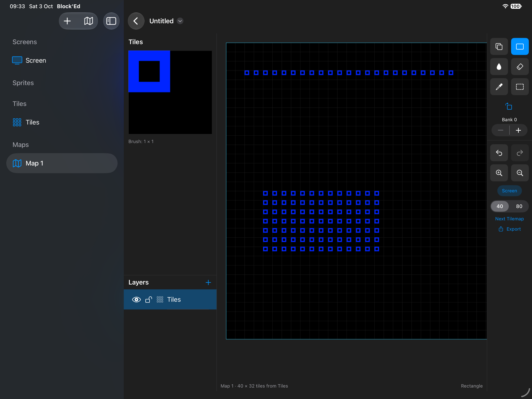Select the Rectangle tool
This screenshot has width=532, height=399.
(x=520, y=47)
